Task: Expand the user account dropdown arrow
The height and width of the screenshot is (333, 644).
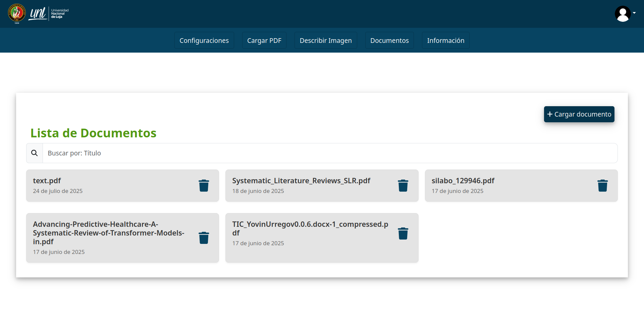Action: 634,13
